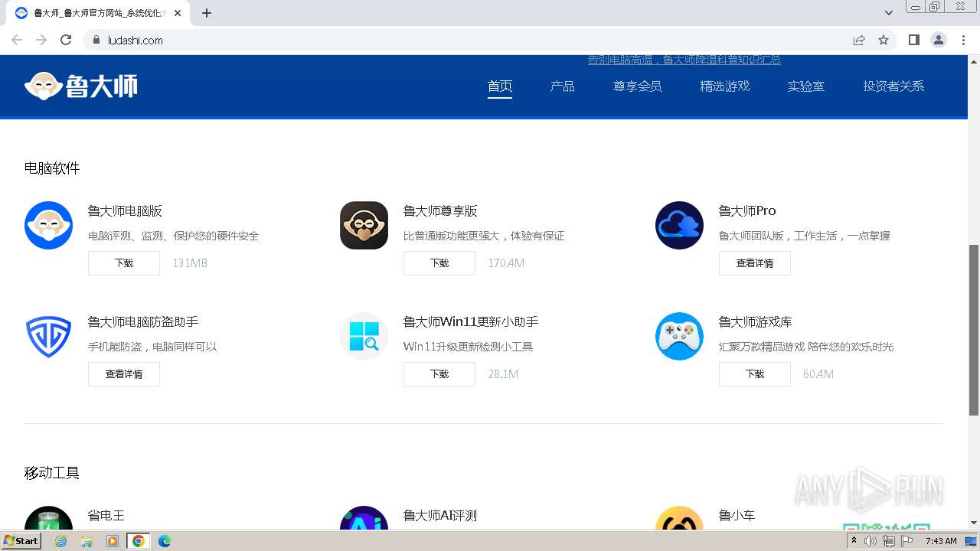Go back in browser history
The height and width of the screenshot is (551, 980).
pos(17,40)
